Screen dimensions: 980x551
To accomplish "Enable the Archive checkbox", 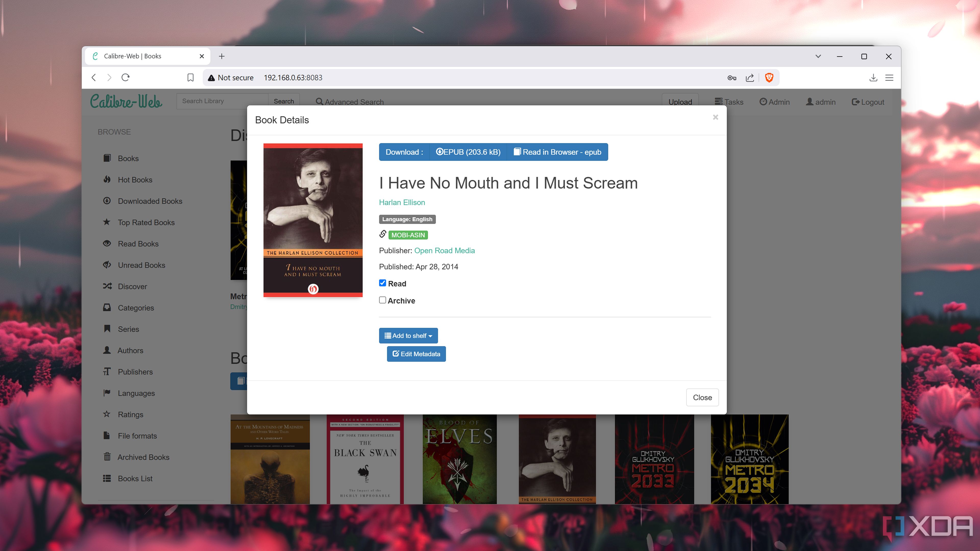I will [x=382, y=300].
